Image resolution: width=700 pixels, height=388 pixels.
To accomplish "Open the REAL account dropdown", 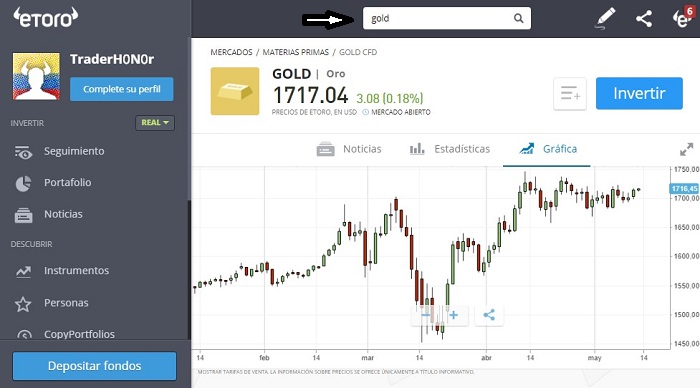I will pos(155,123).
